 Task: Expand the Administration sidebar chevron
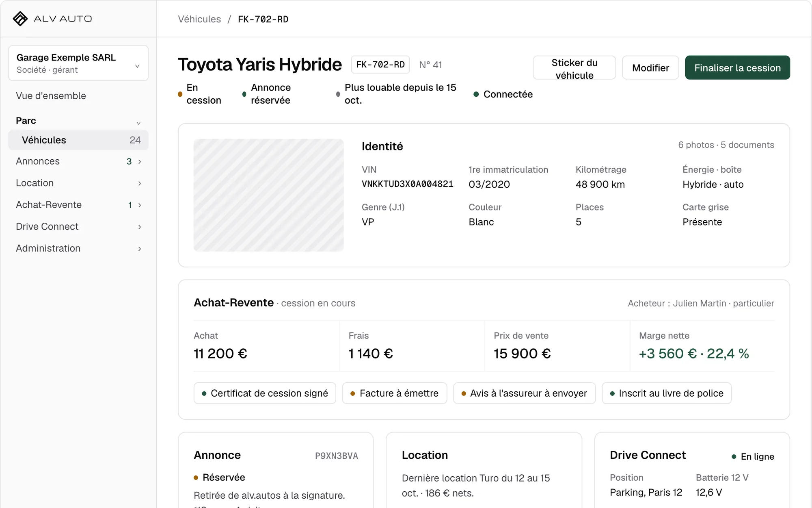pos(140,249)
